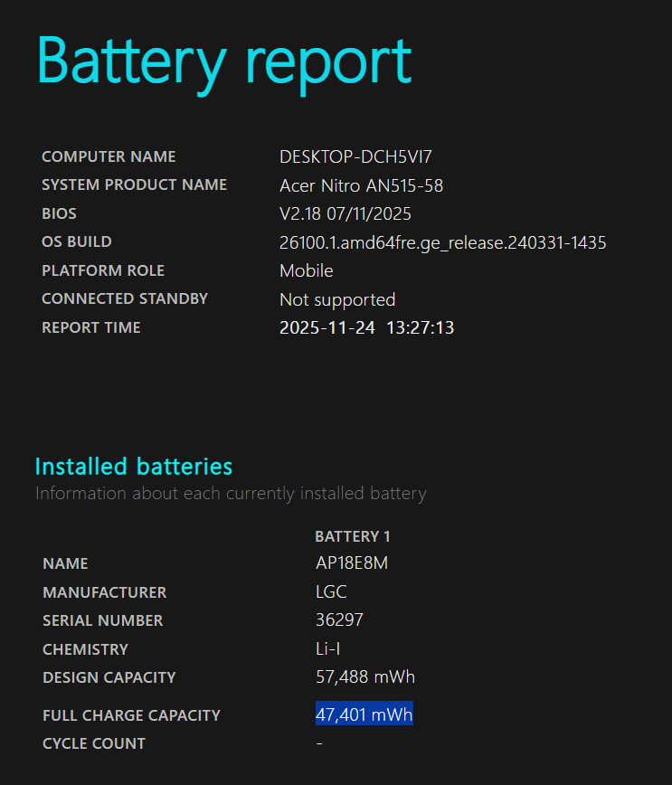Click the OS build string value

pyautogui.click(x=442, y=242)
